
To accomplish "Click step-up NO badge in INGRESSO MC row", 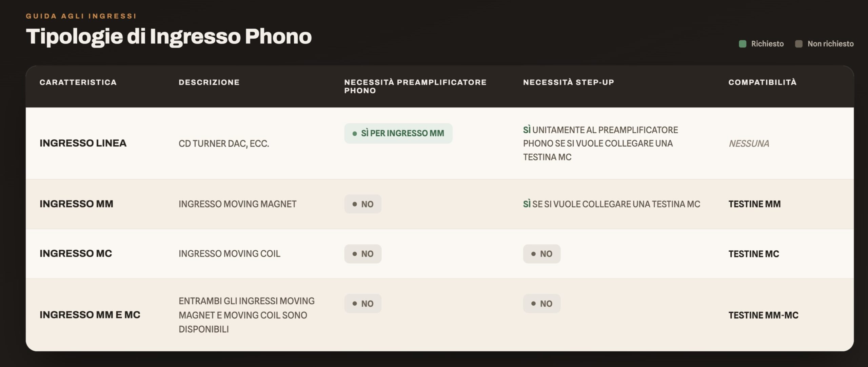I will click(x=541, y=254).
